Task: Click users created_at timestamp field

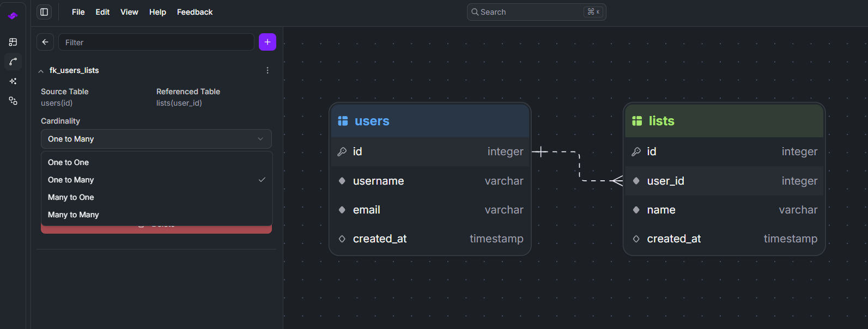Action: pyautogui.click(x=430, y=239)
